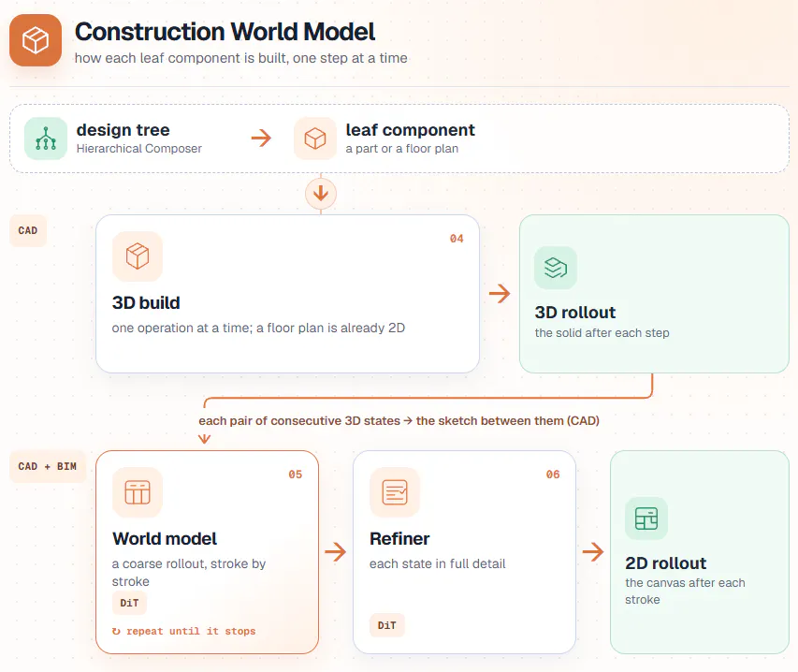Click the World model table icon
The height and width of the screenshot is (672, 798).
click(138, 492)
